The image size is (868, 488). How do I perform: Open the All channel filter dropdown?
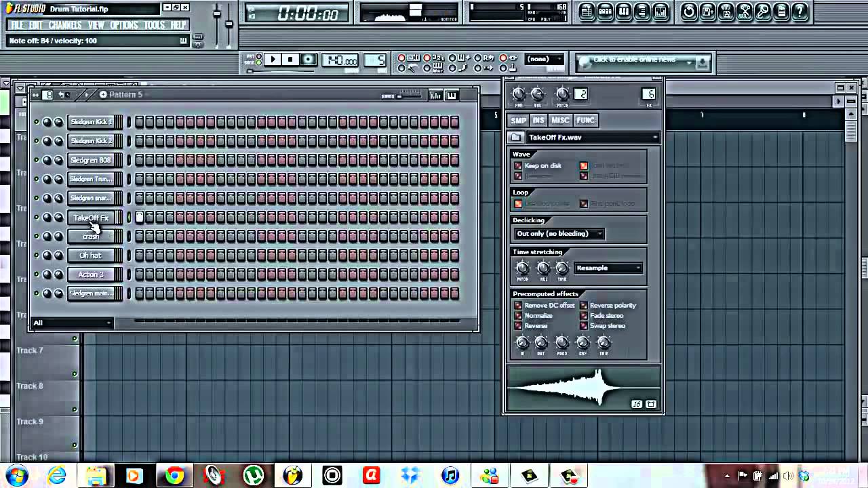(x=72, y=323)
